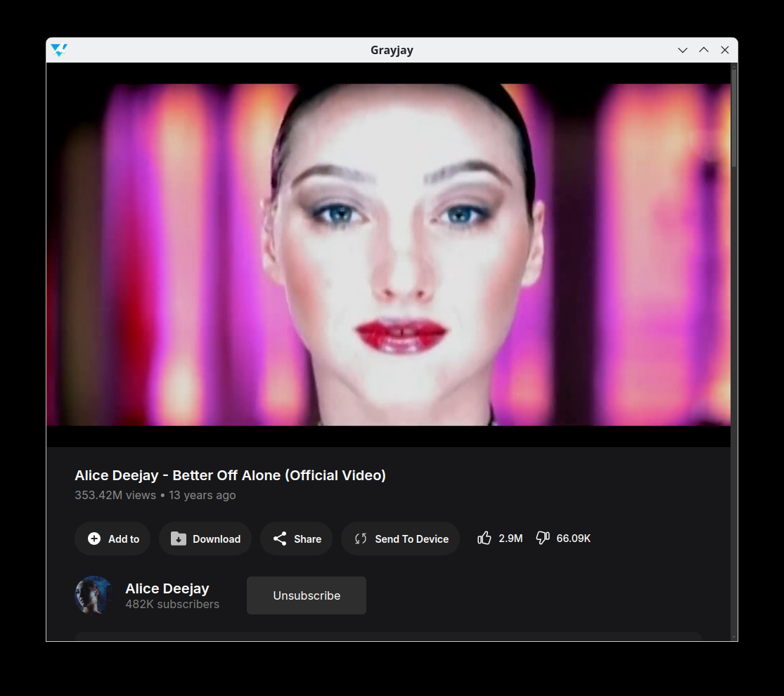Click the Grayjay app logo in title bar
This screenshot has width=784, height=696.
click(59, 50)
